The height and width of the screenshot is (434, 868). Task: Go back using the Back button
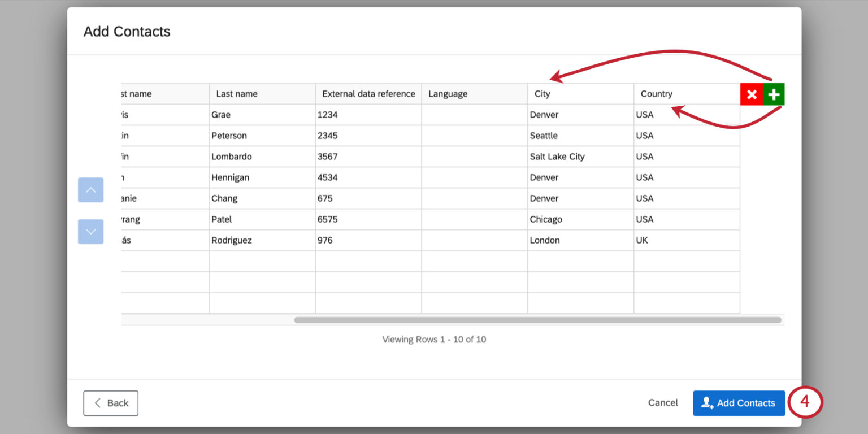tap(111, 403)
